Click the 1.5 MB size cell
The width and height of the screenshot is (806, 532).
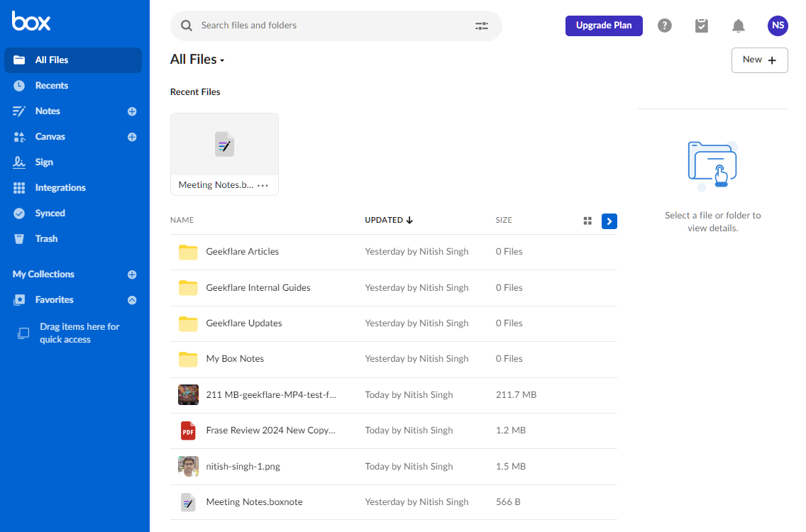click(511, 467)
